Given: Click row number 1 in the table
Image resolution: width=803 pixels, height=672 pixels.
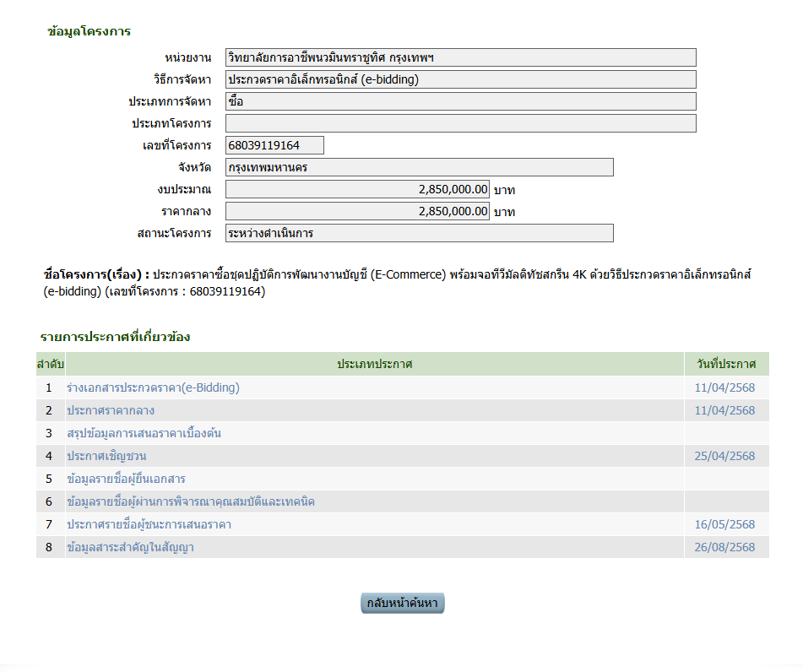Looking at the screenshot, I should (x=49, y=387).
